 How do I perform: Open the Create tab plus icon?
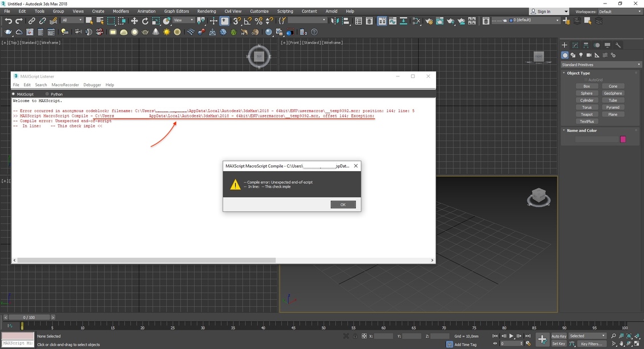[565, 45]
